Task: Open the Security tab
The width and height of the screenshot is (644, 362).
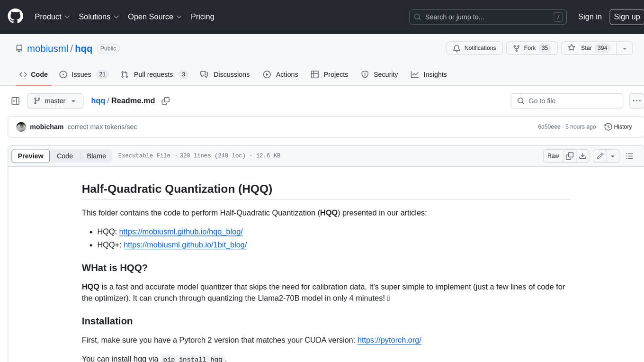Action: point(380,74)
